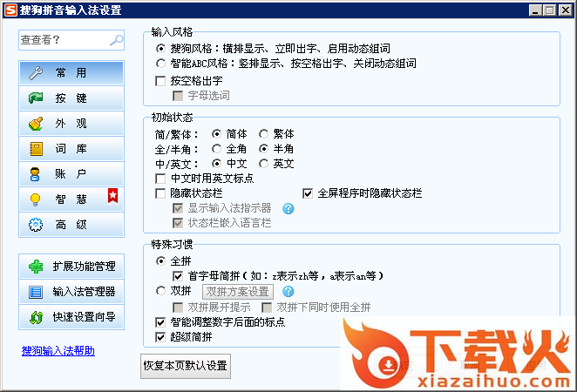577x392 pixels.
Task: Click the person icon for 账户
Action: click(x=35, y=174)
